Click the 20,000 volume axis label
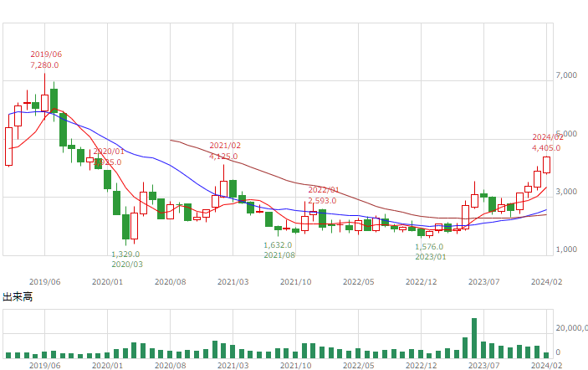The image size is (588, 370). click(x=571, y=328)
